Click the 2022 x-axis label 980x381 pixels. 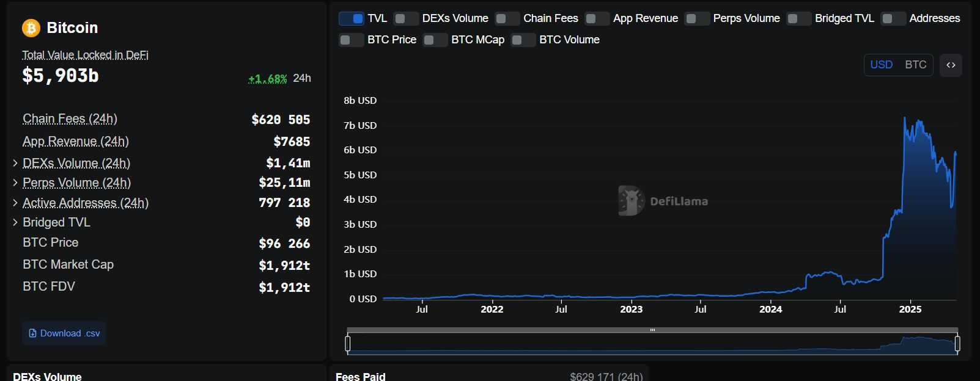pos(492,310)
